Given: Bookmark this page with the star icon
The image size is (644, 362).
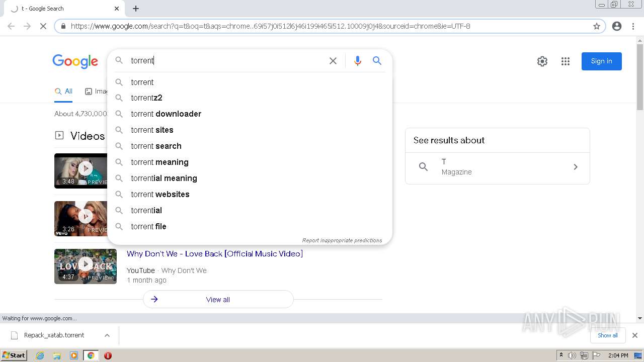Looking at the screenshot, I should 597,26.
